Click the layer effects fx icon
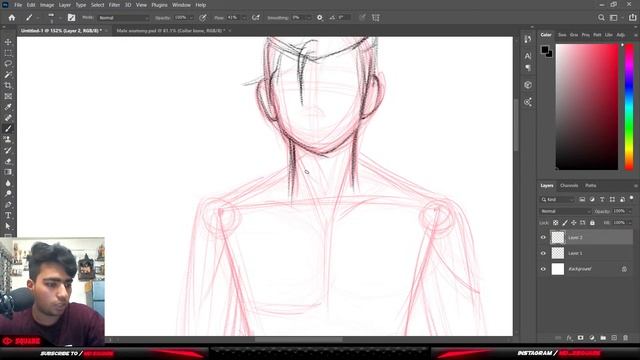640x360 pixels. [569, 338]
